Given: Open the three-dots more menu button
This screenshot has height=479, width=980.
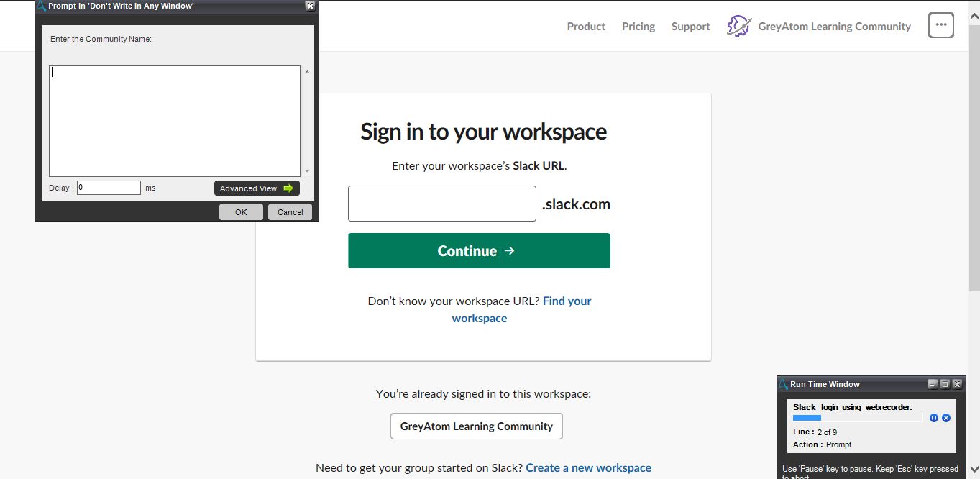Looking at the screenshot, I should pos(941,26).
